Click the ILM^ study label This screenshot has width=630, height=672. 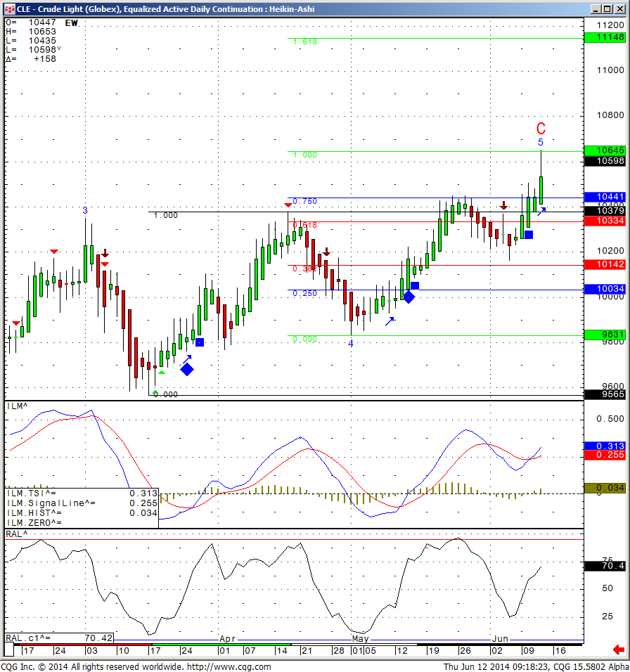click(18, 406)
